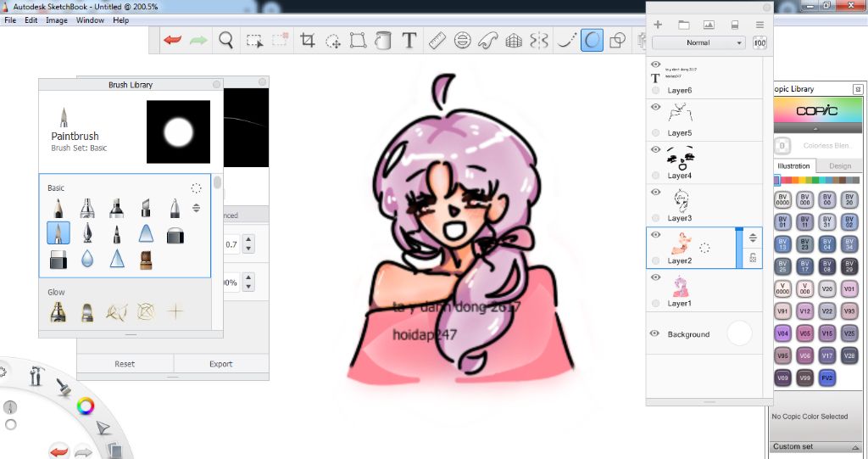Toggle the lock circle on Layer1
Screen dimensions: 868x459
655,303
